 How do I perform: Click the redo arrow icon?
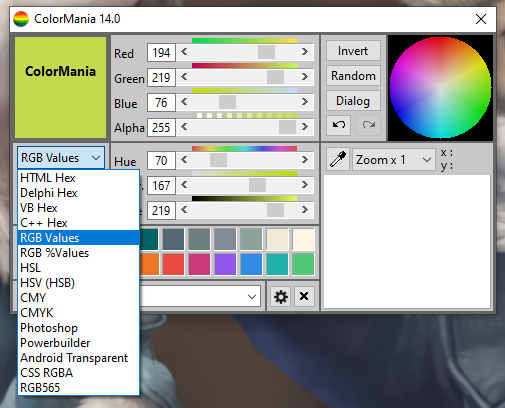tap(368, 125)
